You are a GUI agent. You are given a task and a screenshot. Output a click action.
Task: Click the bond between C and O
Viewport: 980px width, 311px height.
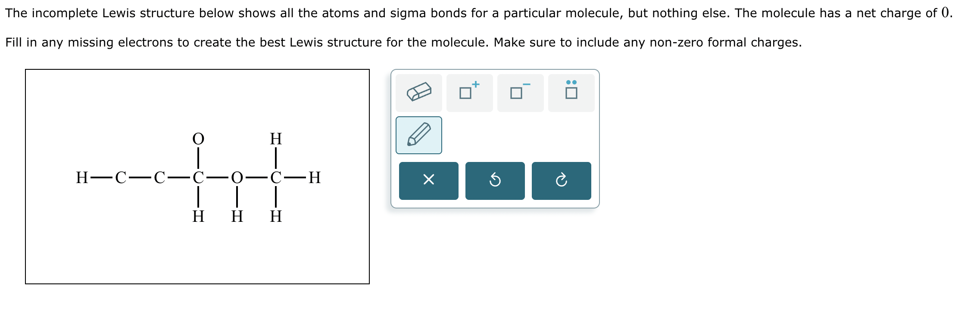(x=217, y=177)
